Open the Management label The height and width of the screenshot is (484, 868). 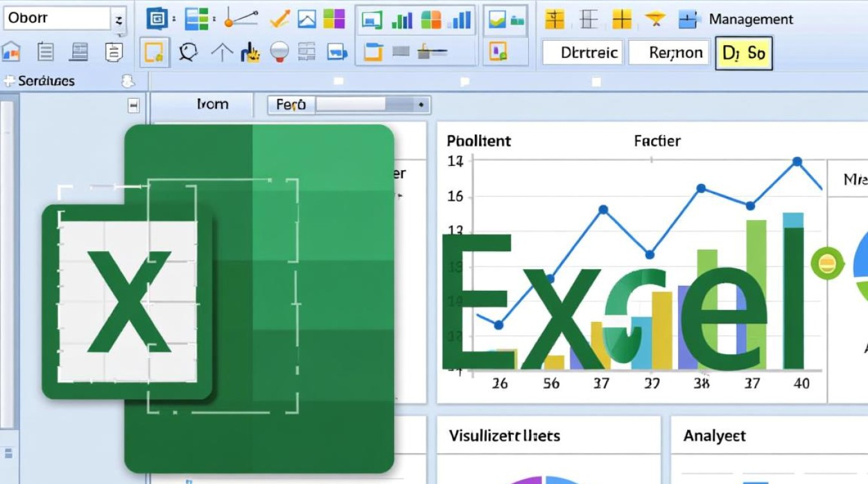pos(751,19)
